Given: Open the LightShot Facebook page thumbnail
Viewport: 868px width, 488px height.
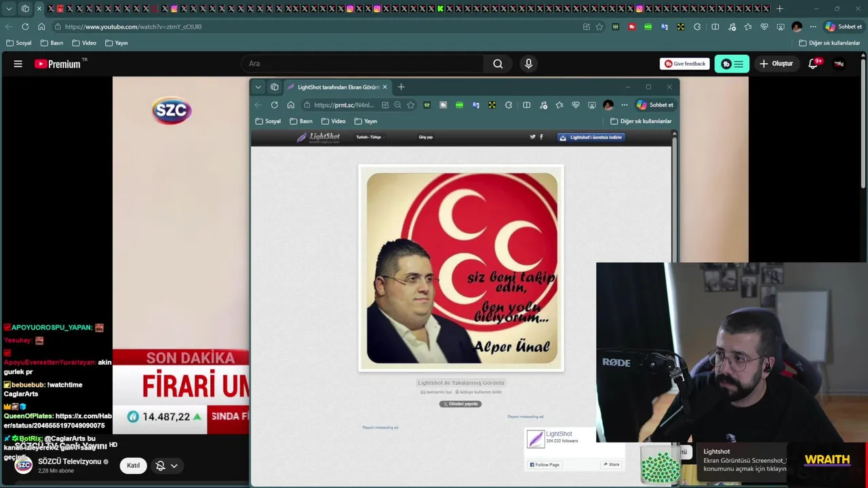Looking at the screenshot, I should pos(536,439).
